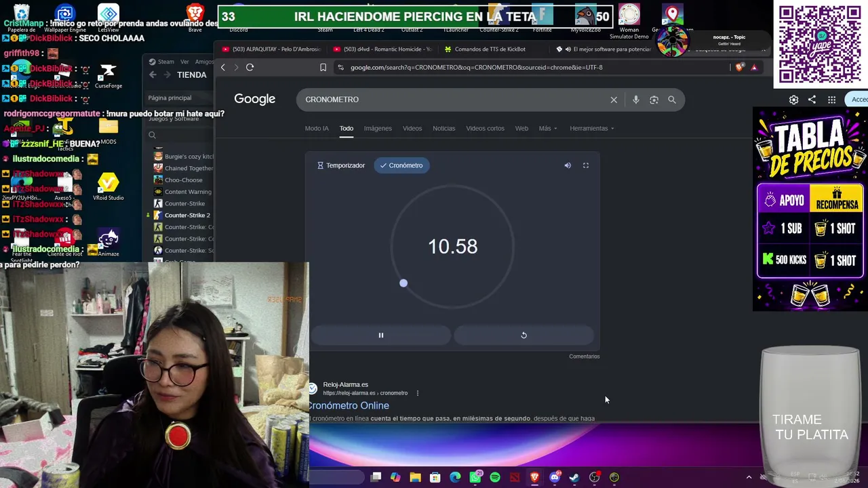
Task: Pause the running stopwatch
Action: click(381, 335)
